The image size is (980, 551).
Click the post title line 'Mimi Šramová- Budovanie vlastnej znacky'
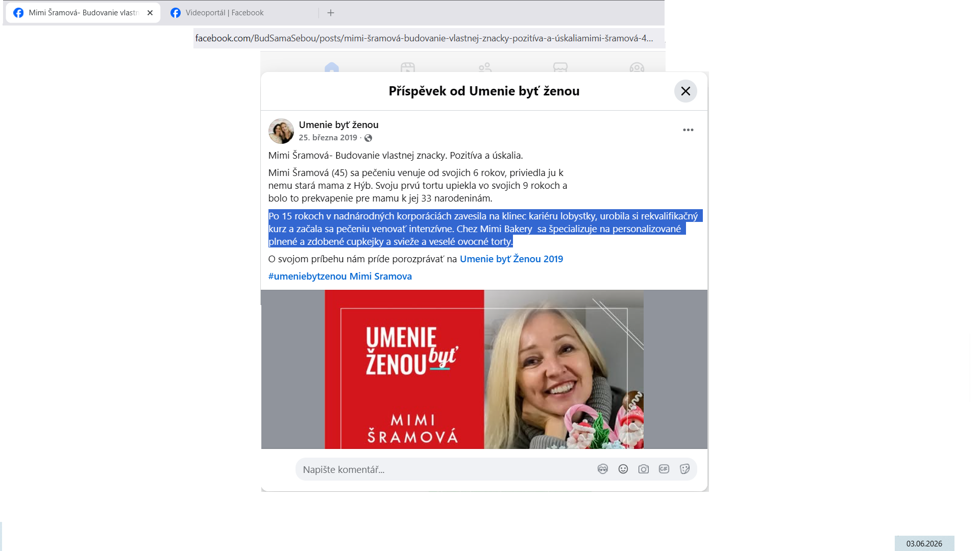(396, 156)
